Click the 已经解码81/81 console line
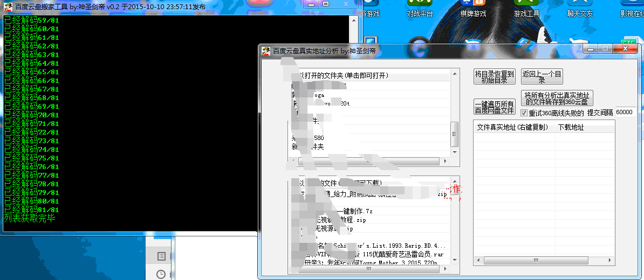 (x=31, y=210)
